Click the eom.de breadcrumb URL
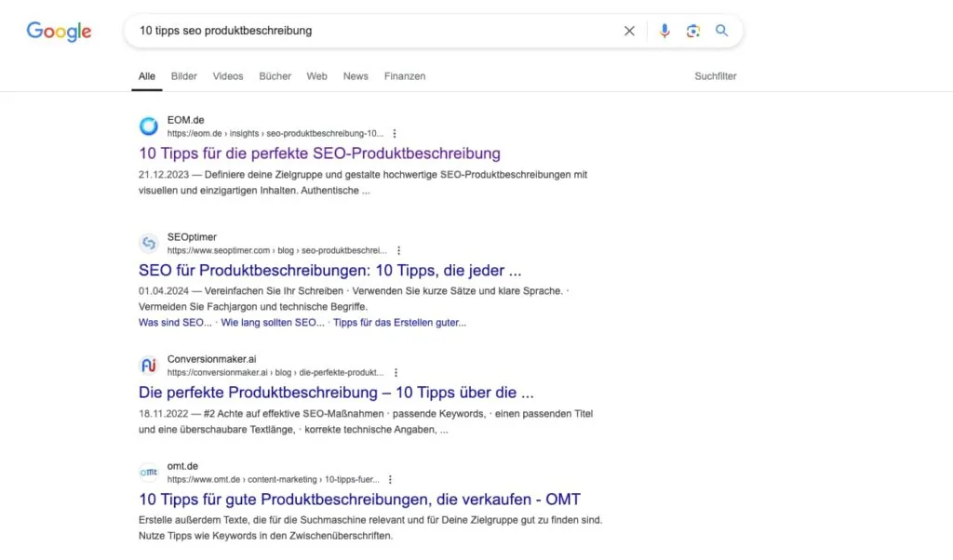Image resolution: width=953 pixels, height=560 pixels. tap(275, 134)
